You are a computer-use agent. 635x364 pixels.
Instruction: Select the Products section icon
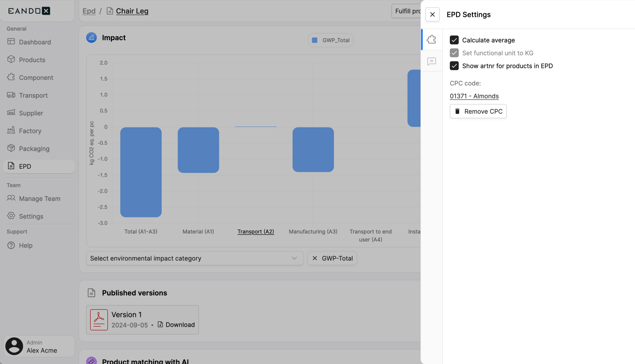(x=11, y=59)
